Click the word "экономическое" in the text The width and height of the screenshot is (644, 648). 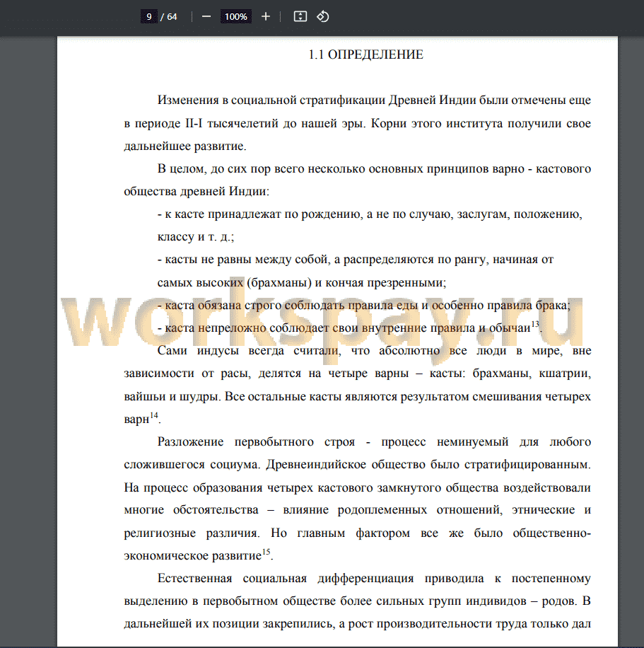[x=166, y=556]
